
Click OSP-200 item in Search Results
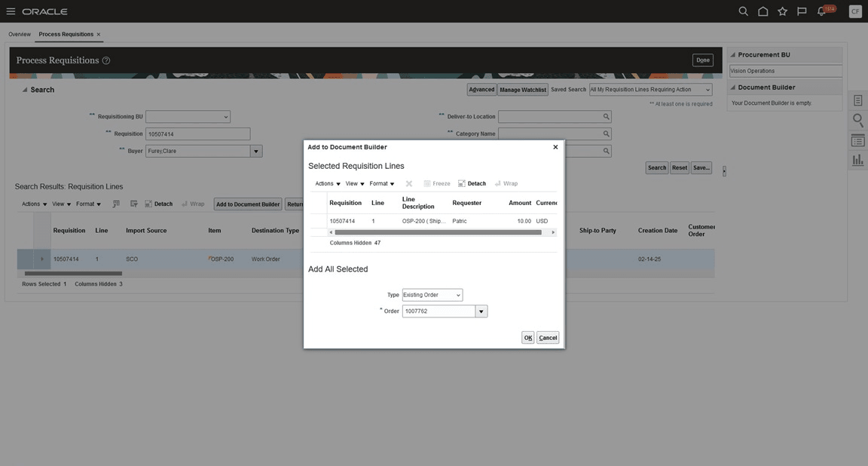click(222, 259)
